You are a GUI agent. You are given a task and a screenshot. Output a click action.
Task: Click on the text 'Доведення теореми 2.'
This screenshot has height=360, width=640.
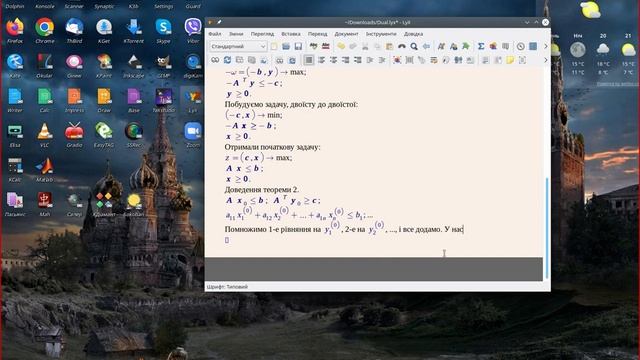pyautogui.click(x=262, y=189)
